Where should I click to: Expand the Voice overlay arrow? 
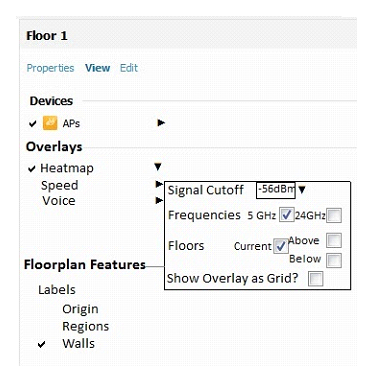click(159, 200)
